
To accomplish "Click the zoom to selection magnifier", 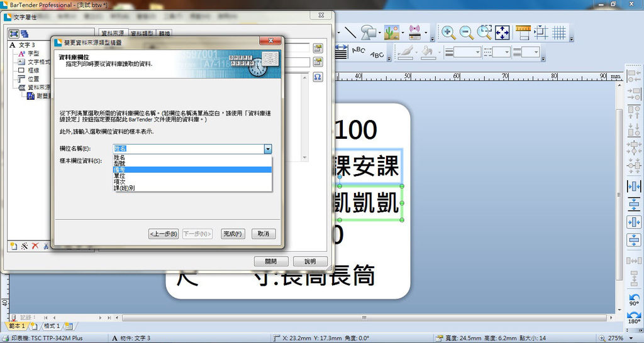I will pyautogui.click(x=485, y=33).
